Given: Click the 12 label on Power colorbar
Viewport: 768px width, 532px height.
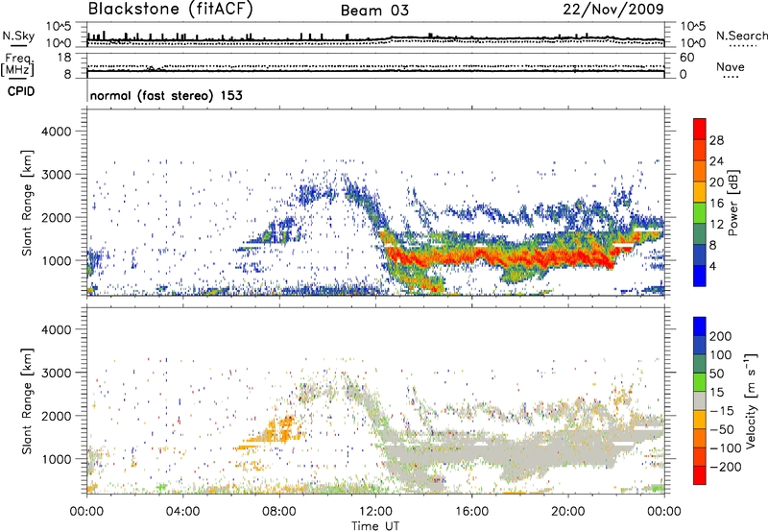Looking at the screenshot, I should [716, 225].
